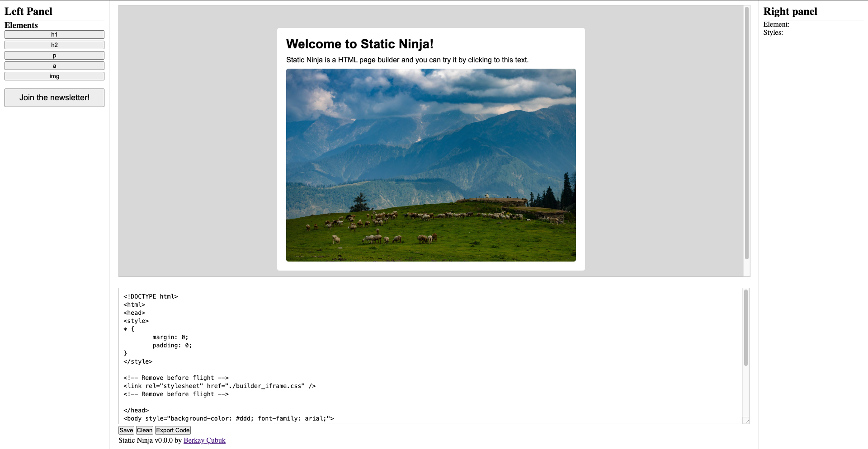Click the builder_iframe.css link tag line

point(220,386)
